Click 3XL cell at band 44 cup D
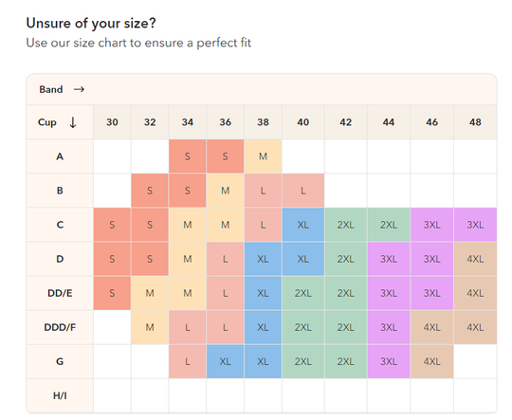 [x=389, y=259]
